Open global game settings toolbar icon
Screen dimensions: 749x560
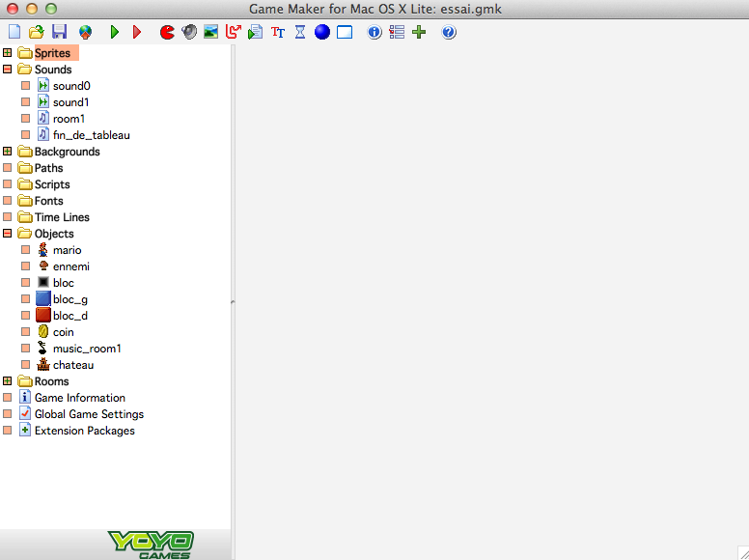pos(397,32)
